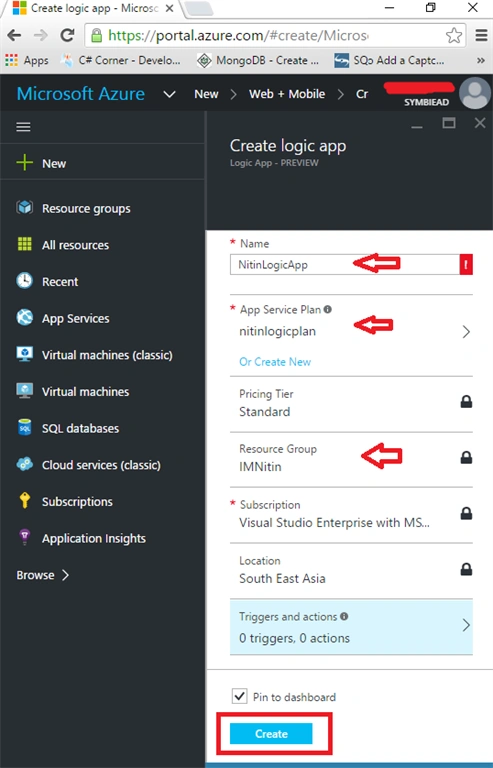Click Browse with arrow in sidebar

click(43, 575)
